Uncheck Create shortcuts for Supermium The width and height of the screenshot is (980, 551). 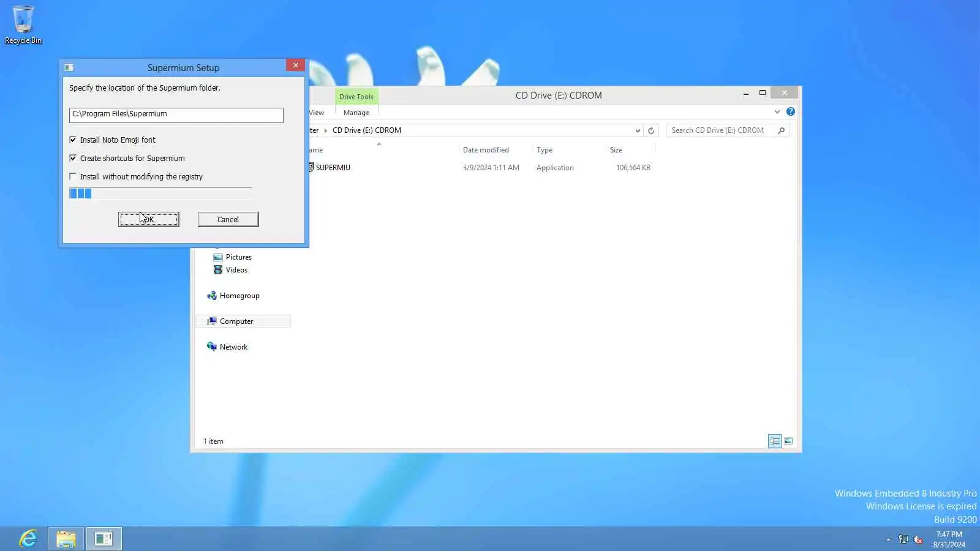coord(73,158)
